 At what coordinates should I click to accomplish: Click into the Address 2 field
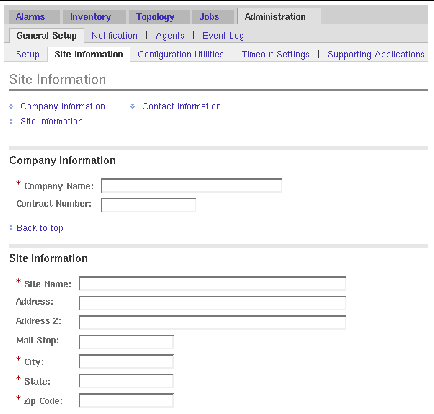[212, 322]
